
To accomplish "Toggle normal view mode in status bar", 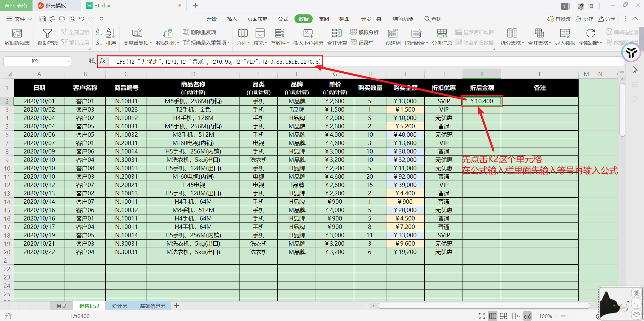I will click(492, 316).
